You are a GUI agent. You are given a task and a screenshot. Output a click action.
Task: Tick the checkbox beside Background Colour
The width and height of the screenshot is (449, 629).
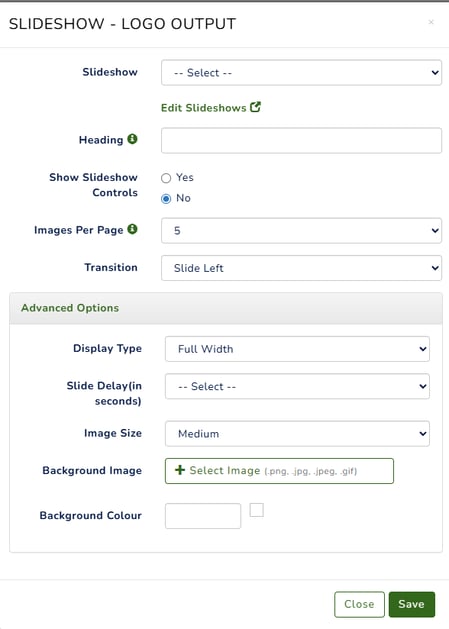[x=257, y=510]
